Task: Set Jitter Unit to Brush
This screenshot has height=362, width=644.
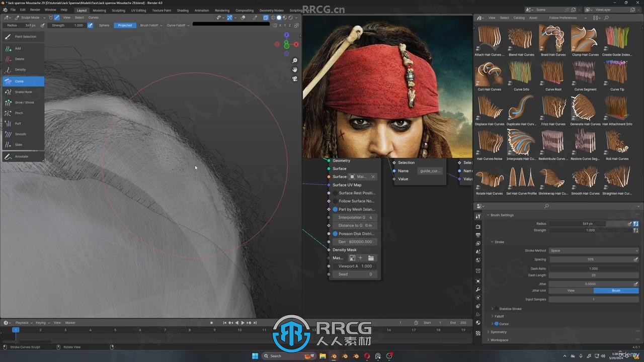Action: click(616, 291)
